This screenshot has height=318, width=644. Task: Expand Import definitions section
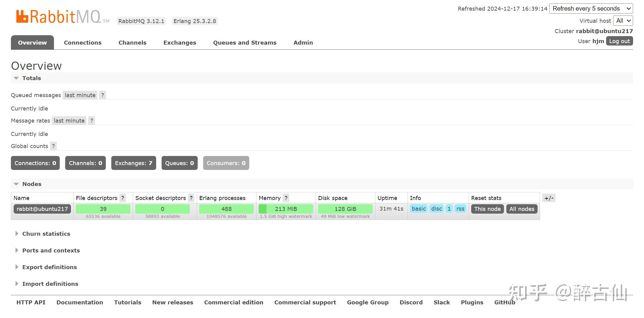click(x=47, y=284)
